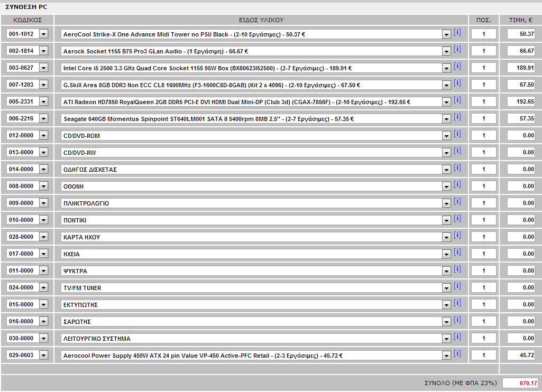Select price field showing 192.65
Viewport: 542px width, 392px height.
coord(521,101)
